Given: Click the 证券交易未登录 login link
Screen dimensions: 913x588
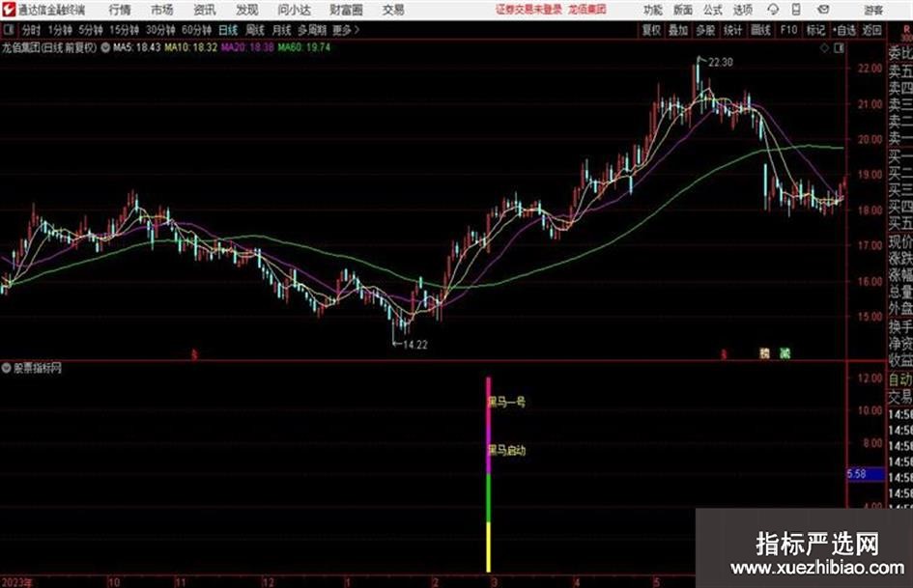Looking at the screenshot, I should (x=528, y=10).
